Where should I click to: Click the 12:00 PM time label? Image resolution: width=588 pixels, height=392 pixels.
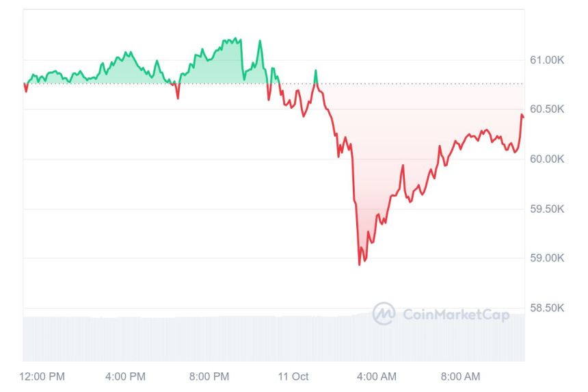(x=42, y=376)
